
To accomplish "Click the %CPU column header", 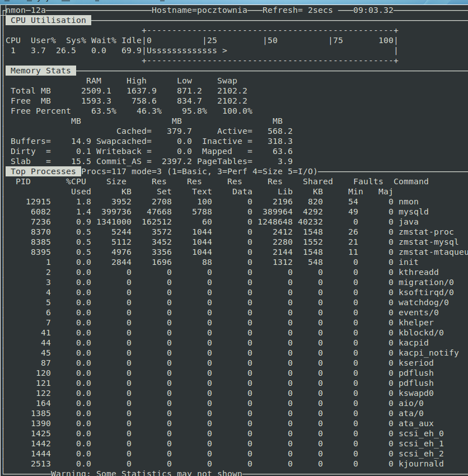I will (x=76, y=181).
